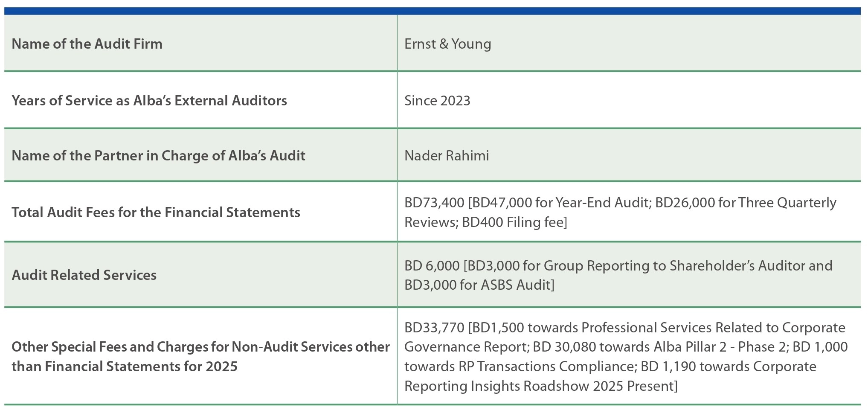
Task: Select 'Name of the Partner in Charge' label
Action: (x=158, y=156)
